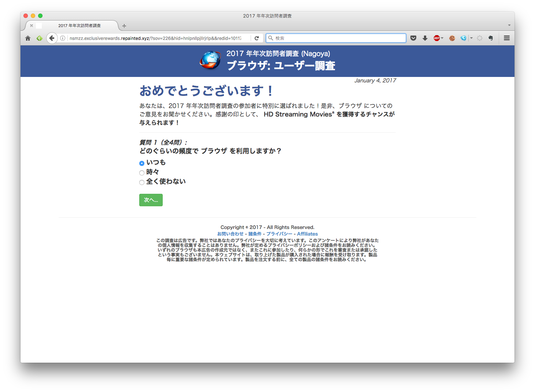Screen dimensions: 535x392
Task: Reload the current page
Action: (x=257, y=38)
